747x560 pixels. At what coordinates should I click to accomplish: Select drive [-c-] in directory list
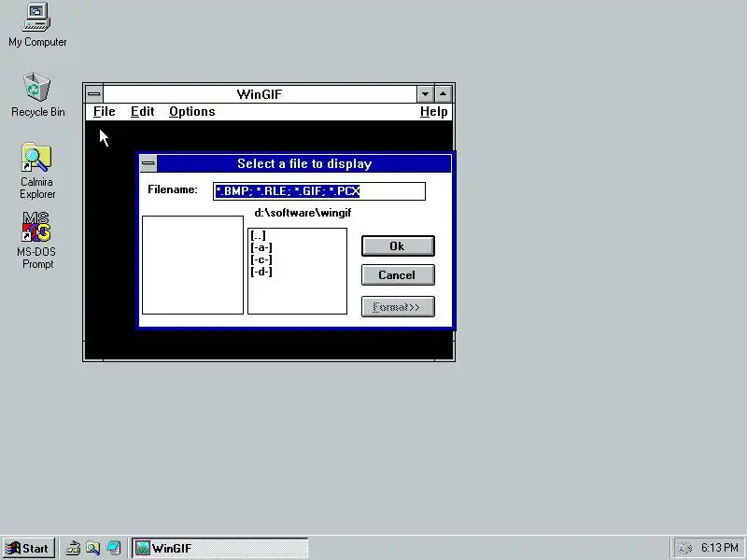click(261, 259)
